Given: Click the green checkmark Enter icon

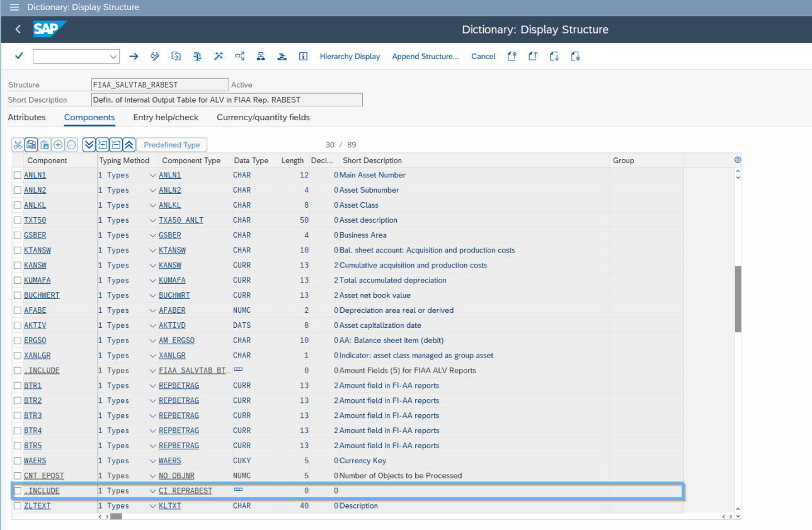Looking at the screenshot, I should [19, 56].
